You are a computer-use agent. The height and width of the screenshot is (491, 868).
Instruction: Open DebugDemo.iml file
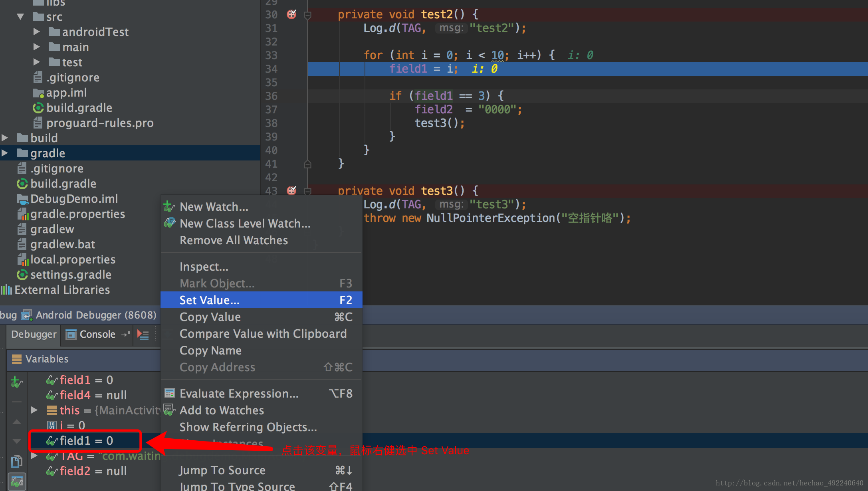click(x=67, y=199)
